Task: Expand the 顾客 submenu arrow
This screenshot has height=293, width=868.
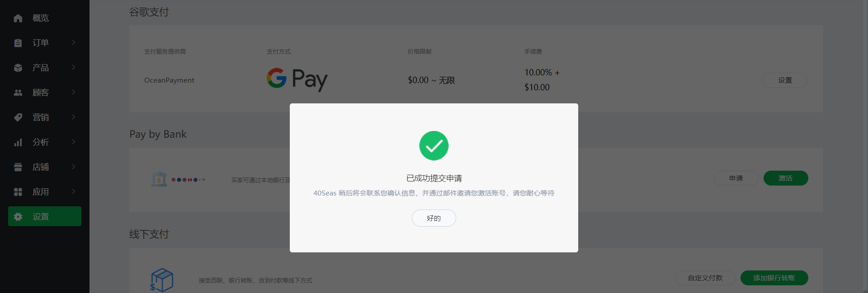Action: tap(73, 92)
